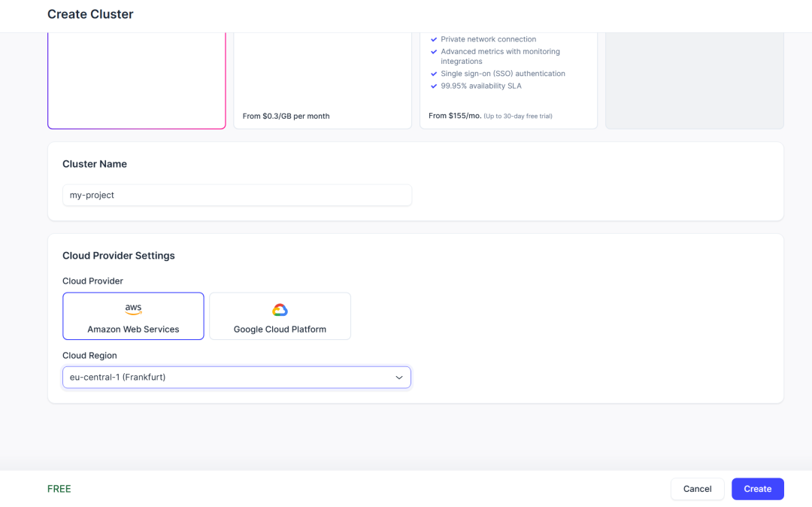Switch to the Google Cloud Platform label

coord(280,329)
